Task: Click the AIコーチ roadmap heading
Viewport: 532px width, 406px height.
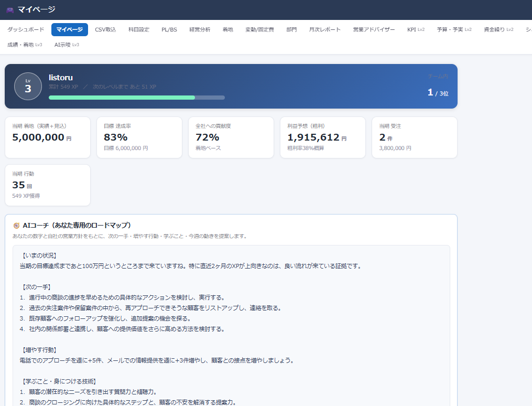Action: 77,226
